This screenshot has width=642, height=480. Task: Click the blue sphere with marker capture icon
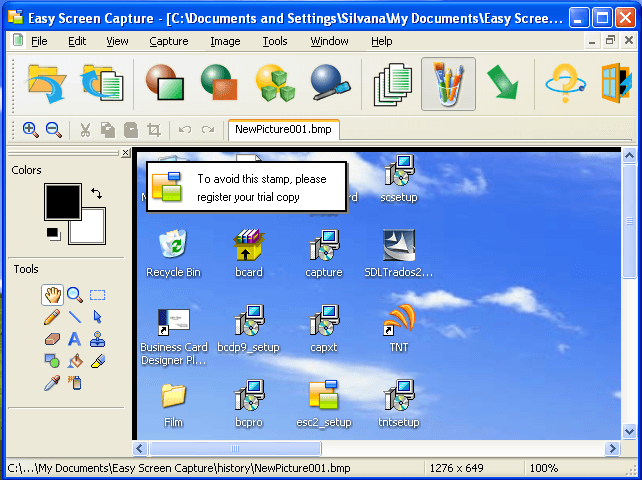(x=330, y=83)
